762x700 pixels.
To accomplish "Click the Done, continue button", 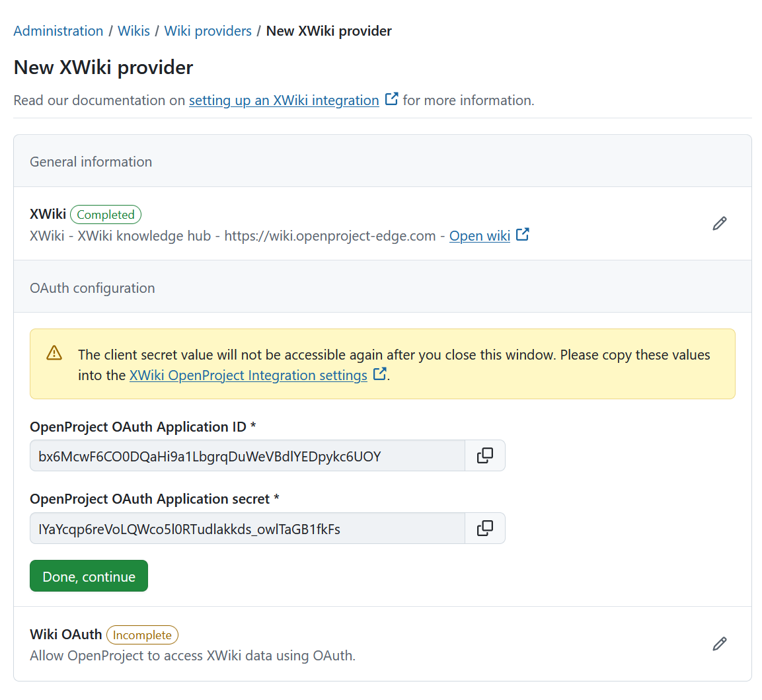I will point(89,576).
